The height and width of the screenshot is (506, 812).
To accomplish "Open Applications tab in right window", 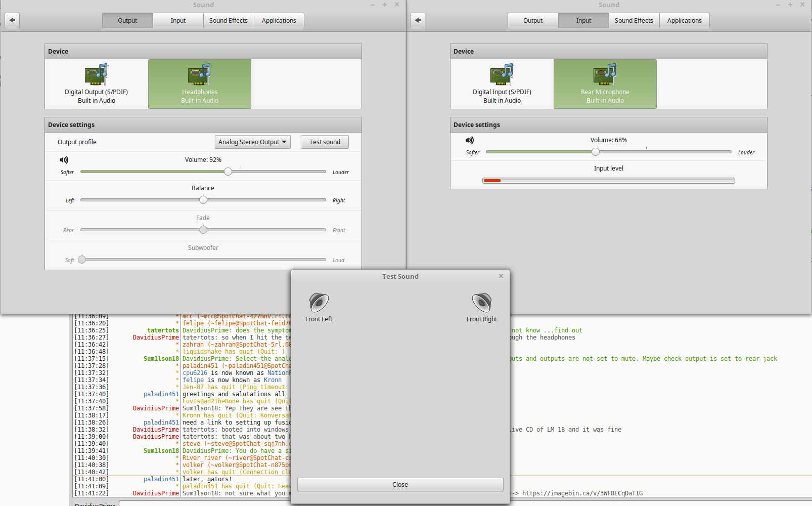I will click(x=685, y=20).
